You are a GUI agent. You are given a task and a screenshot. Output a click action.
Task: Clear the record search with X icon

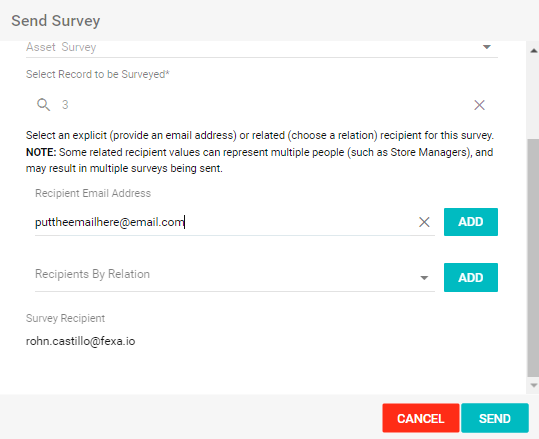(480, 105)
